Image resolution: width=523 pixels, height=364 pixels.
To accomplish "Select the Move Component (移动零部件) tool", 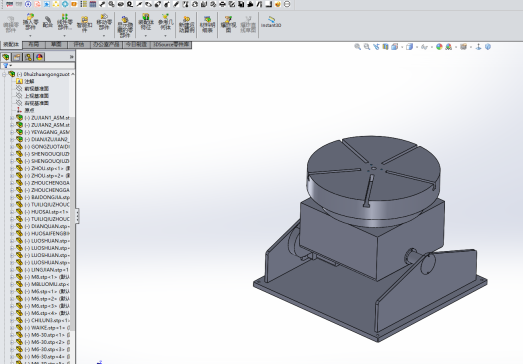I will pos(104,22).
